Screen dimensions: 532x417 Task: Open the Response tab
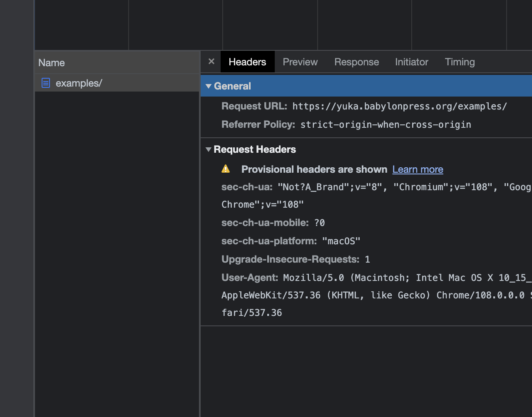point(356,62)
